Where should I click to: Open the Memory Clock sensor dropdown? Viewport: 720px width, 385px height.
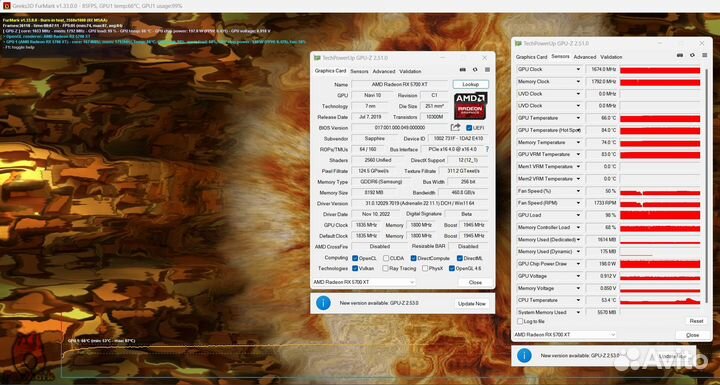578,81
